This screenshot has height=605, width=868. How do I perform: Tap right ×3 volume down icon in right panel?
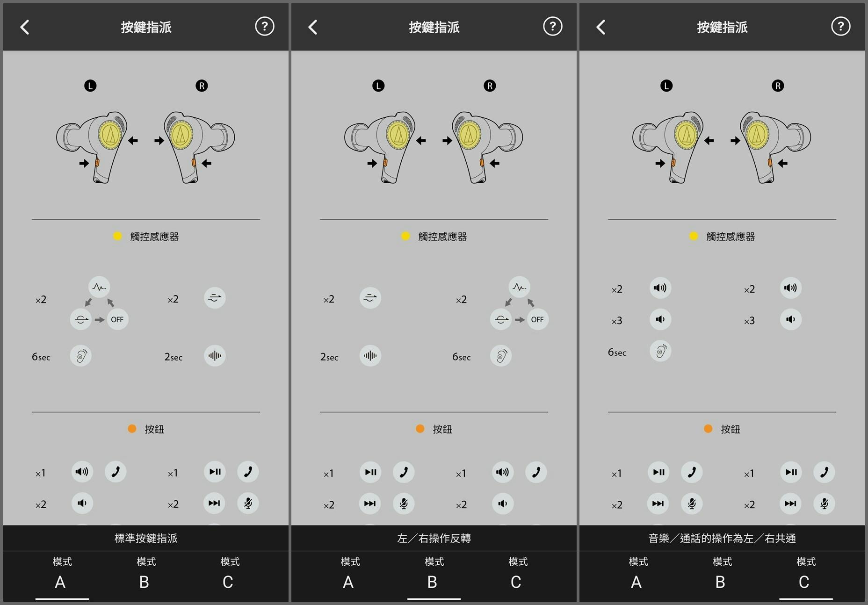[790, 319]
